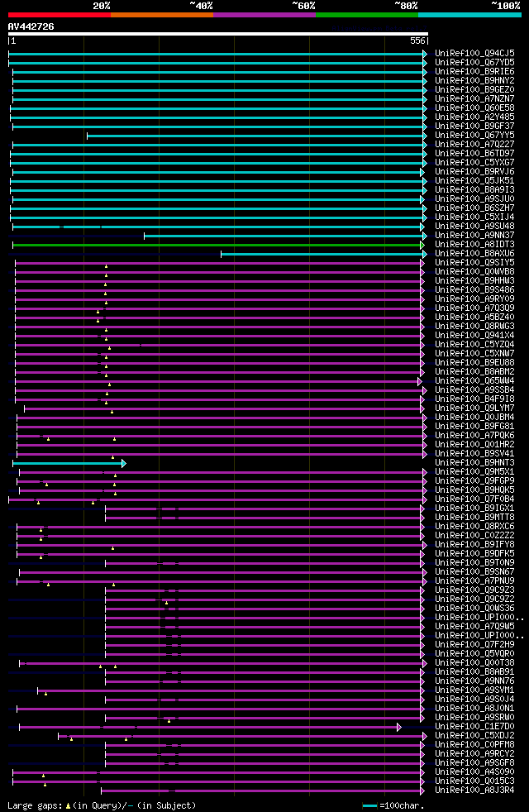The height and width of the screenshot is (812, 529).
Task: Select label UniRef100_Q015C3
Action: [474, 781]
